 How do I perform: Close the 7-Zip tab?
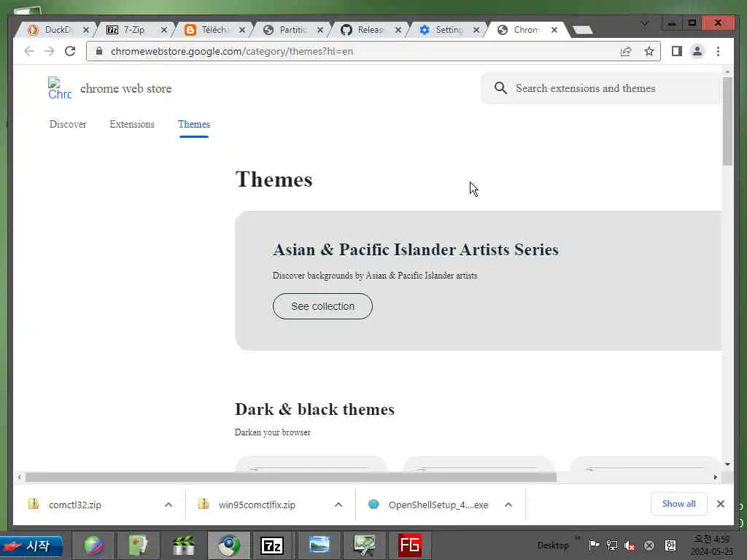pos(164,30)
